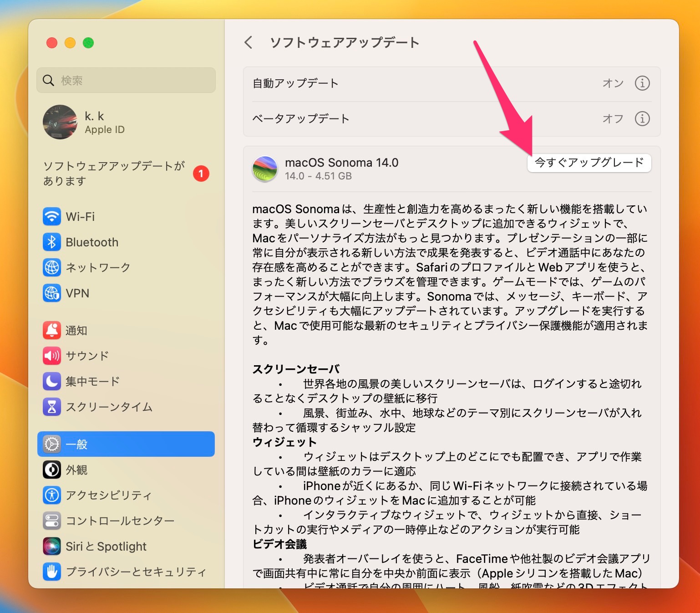The image size is (700, 613).
Task: Select Wi-Fi in the sidebar
Action: pyautogui.click(x=126, y=217)
